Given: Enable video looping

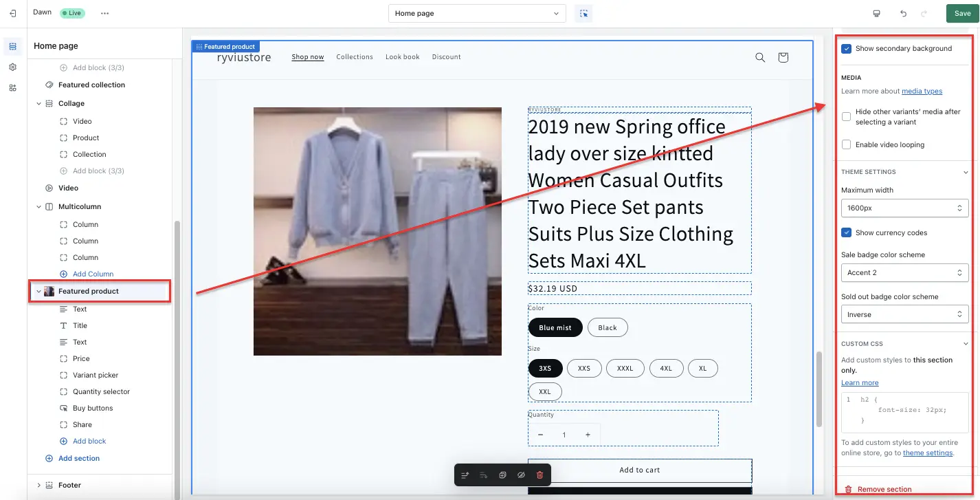Looking at the screenshot, I should point(846,144).
